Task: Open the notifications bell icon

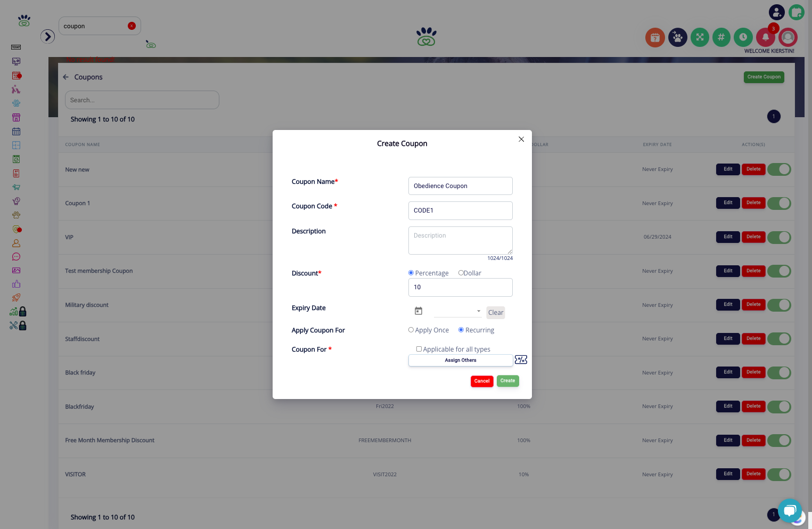Action: 765,37
